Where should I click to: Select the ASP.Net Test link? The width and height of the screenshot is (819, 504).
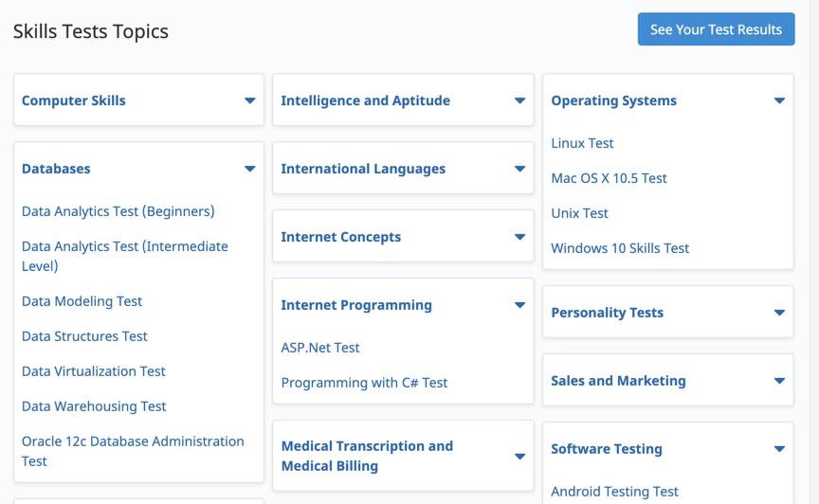[x=320, y=348]
